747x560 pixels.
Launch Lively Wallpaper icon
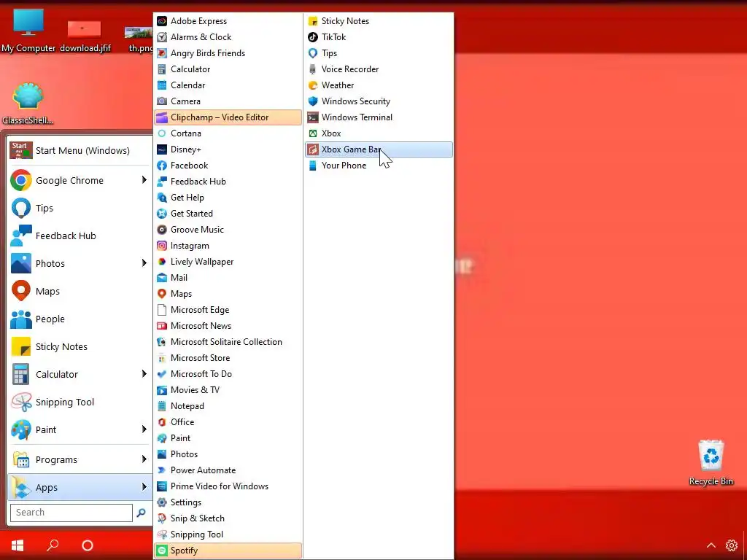162,262
